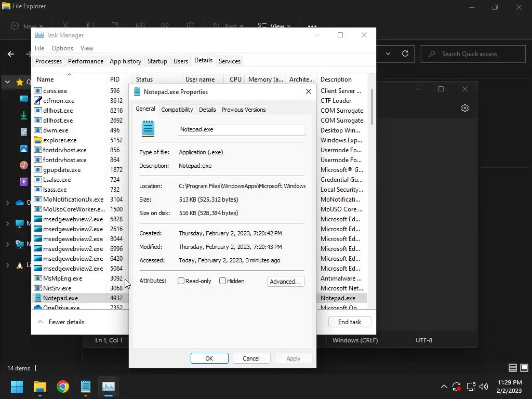Close the Notepad.exe Properties dialog
The image size is (532, 399).
click(x=309, y=91)
